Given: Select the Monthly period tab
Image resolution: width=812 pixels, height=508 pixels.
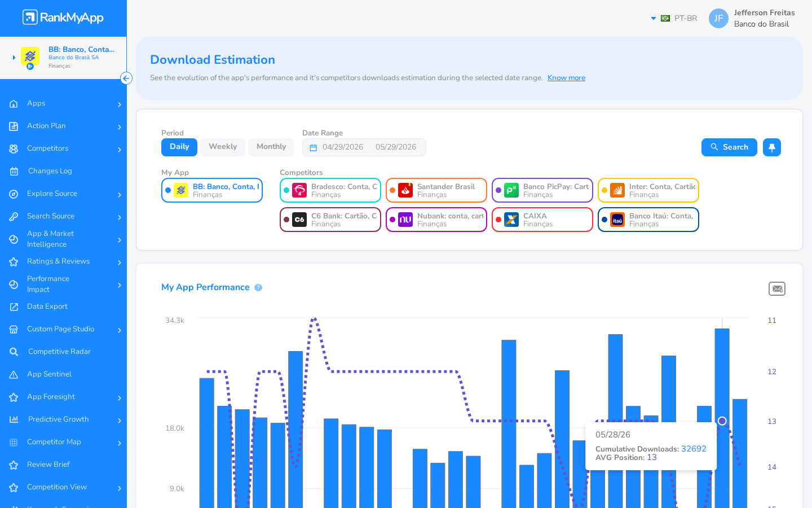Looking at the screenshot, I should click(271, 147).
